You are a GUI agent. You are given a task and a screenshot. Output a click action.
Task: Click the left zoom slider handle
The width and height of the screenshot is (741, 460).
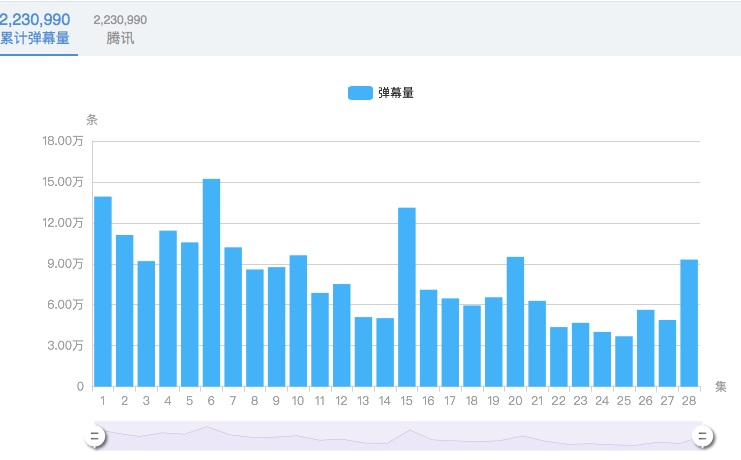click(95, 437)
